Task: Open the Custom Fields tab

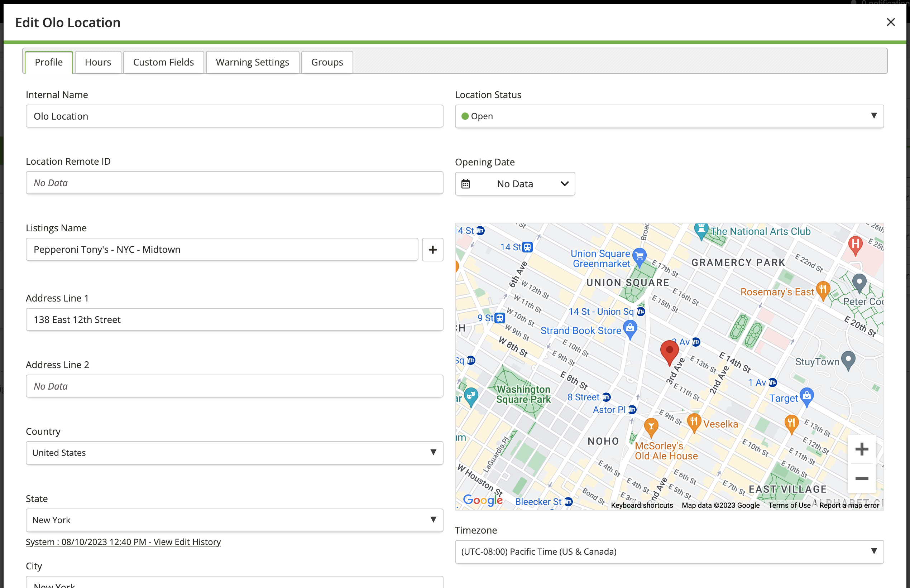Action: point(163,62)
